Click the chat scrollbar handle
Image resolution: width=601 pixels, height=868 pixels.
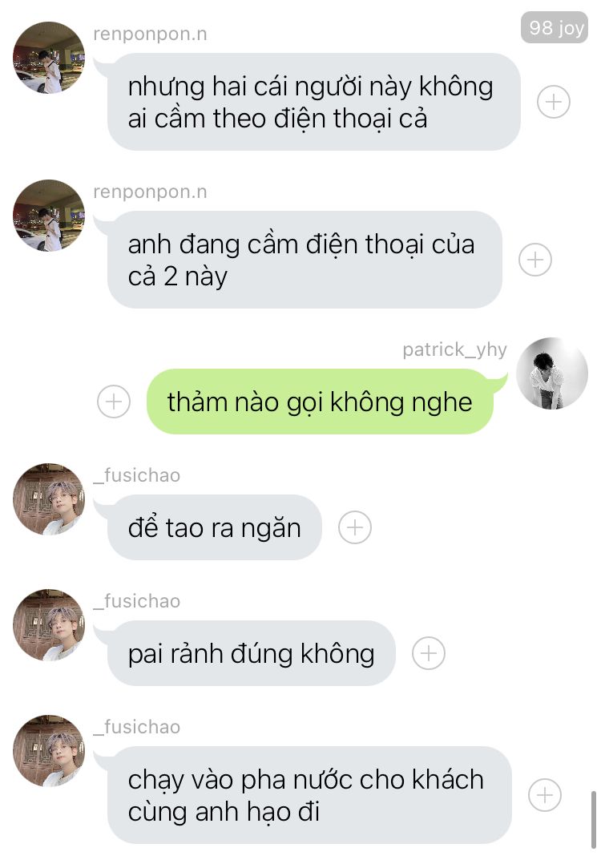point(594,820)
